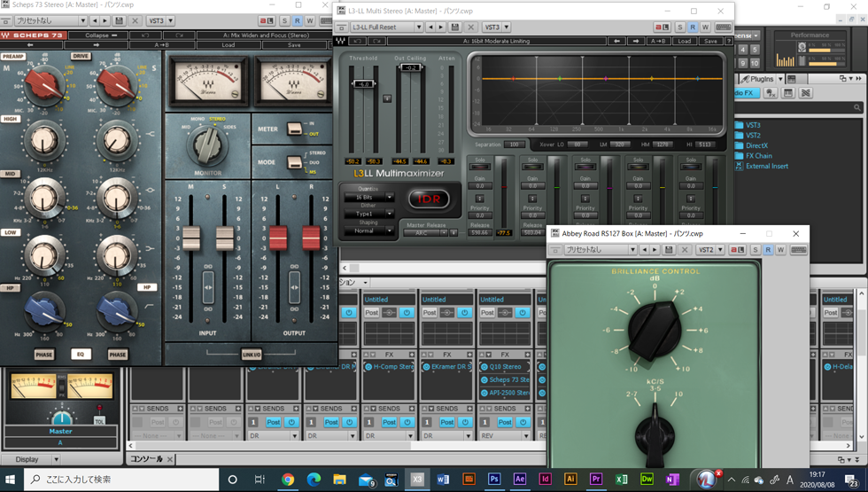Open File Explorer from the taskbar
The image size is (868, 492).
[x=339, y=480]
